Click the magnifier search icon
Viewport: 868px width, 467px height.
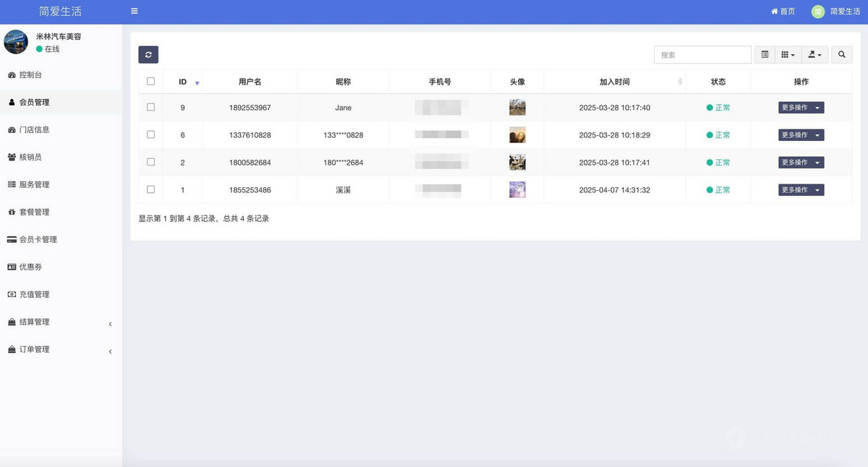[x=841, y=54]
